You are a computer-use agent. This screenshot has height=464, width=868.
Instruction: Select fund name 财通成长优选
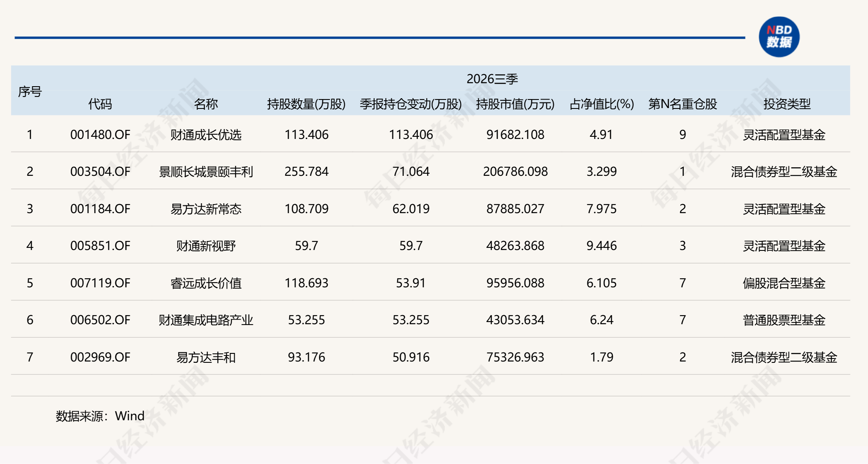click(x=206, y=135)
